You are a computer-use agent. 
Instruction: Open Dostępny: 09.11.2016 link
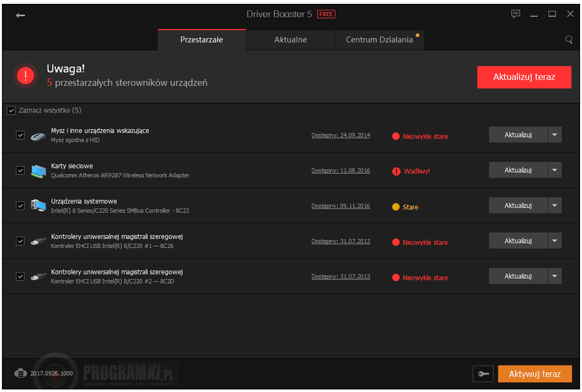click(340, 206)
